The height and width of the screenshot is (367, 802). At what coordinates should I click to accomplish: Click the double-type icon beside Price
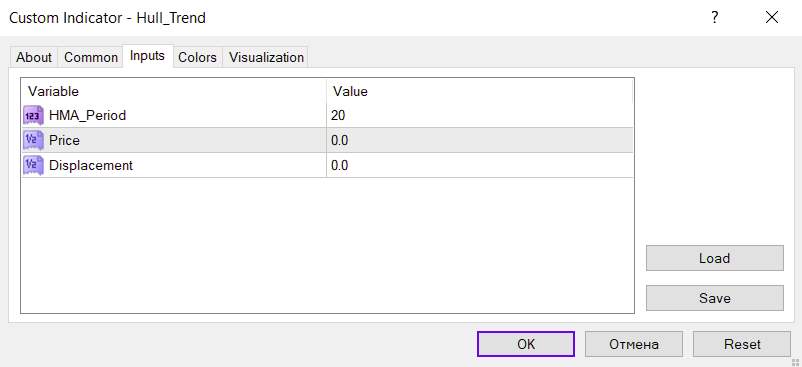coord(32,141)
